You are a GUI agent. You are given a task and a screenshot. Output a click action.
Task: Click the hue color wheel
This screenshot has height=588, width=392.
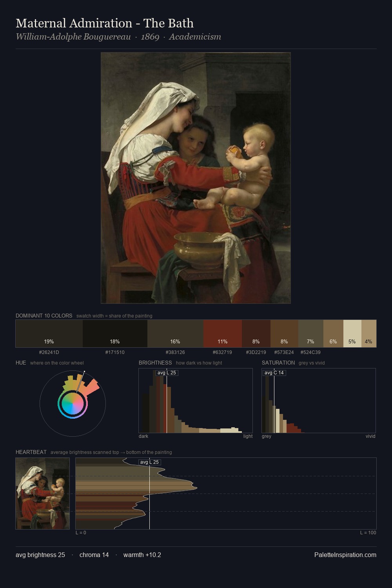coord(73,403)
